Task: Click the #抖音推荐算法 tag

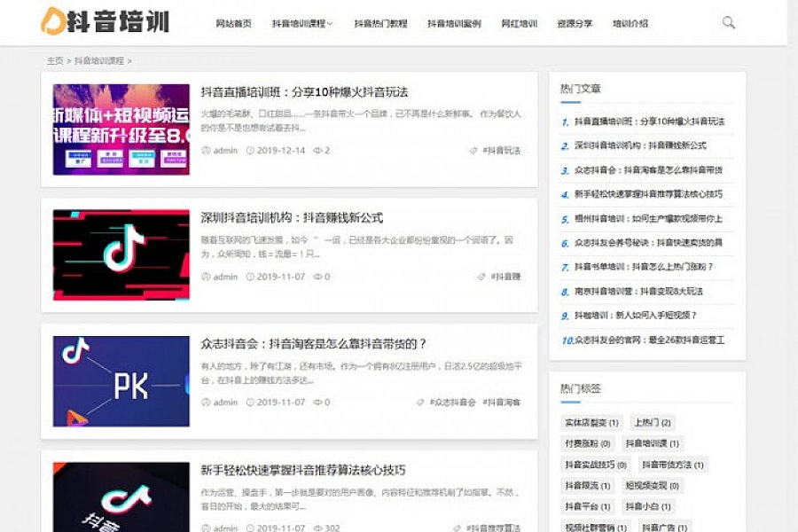Action: coord(493,528)
